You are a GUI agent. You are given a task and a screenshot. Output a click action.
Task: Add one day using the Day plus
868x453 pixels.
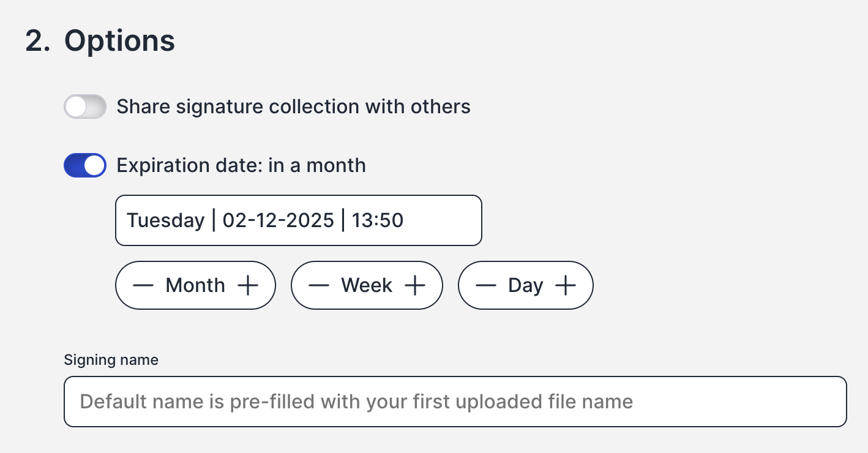(566, 286)
